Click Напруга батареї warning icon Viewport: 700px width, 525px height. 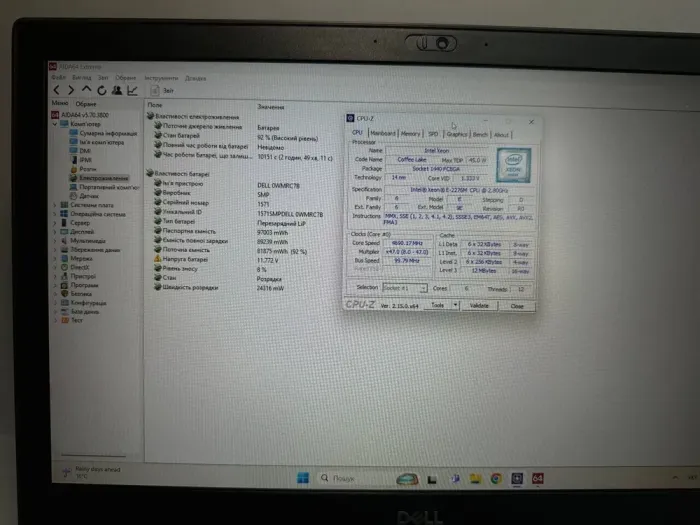coord(158,259)
